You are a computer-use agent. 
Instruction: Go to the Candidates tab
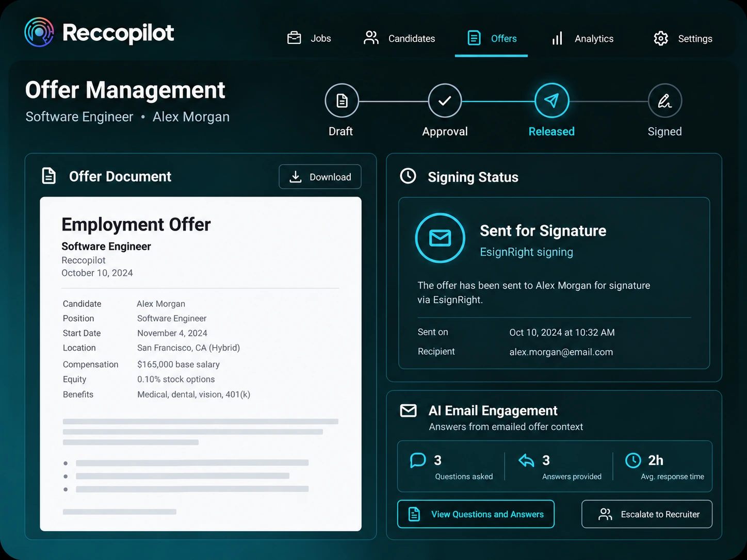click(399, 38)
